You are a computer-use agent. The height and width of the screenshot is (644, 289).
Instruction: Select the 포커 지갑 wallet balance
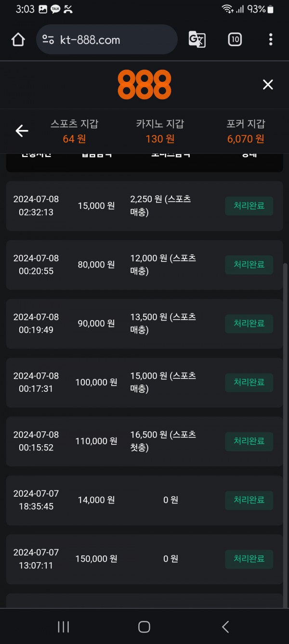click(246, 131)
